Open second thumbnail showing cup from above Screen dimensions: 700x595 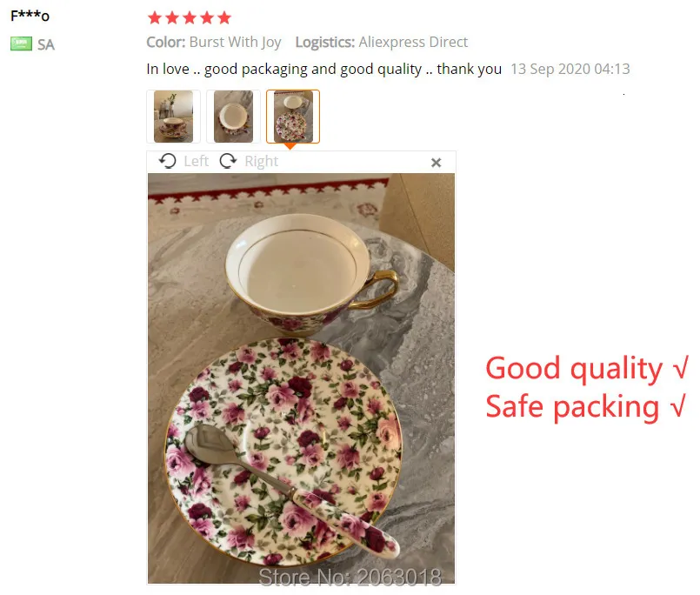coord(234,117)
